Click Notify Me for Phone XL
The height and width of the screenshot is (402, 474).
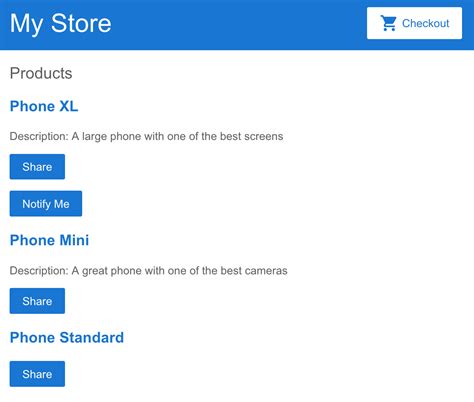(46, 204)
